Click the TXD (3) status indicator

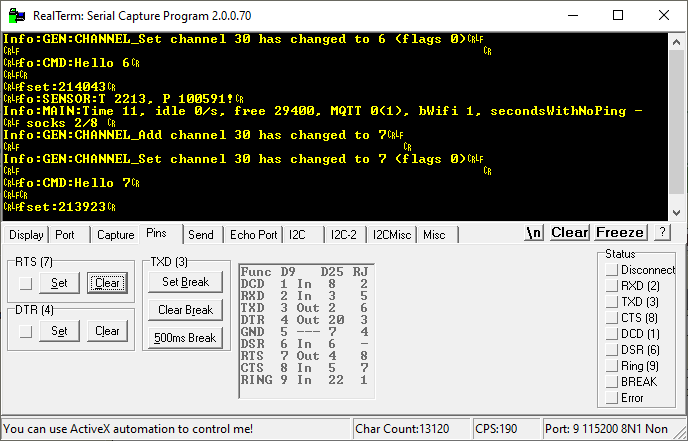point(611,302)
